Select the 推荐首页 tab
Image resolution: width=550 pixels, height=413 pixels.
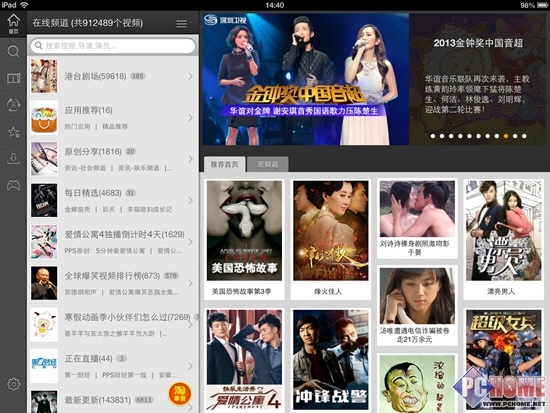pyautogui.click(x=224, y=164)
